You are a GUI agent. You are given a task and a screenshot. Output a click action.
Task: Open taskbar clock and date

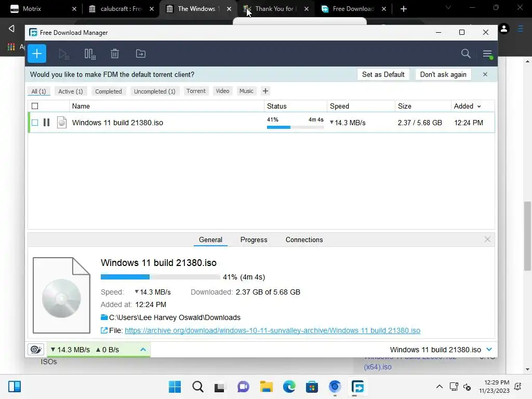[x=495, y=387]
